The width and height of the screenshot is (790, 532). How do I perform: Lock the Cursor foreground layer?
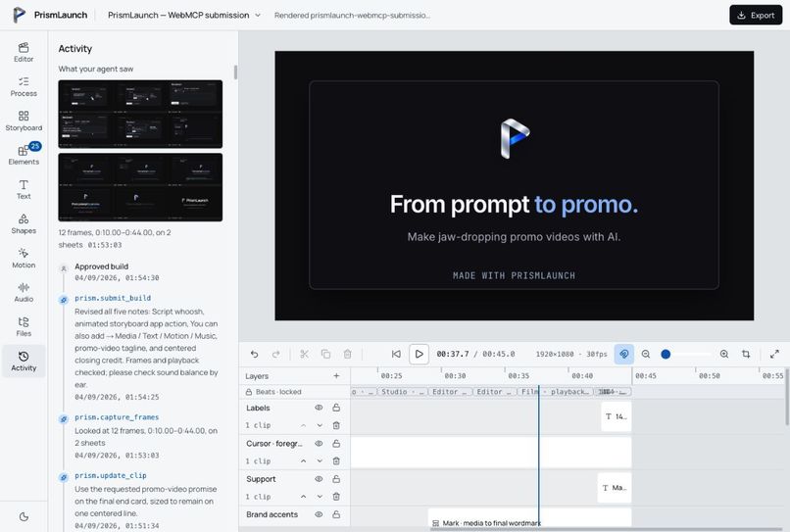336,443
